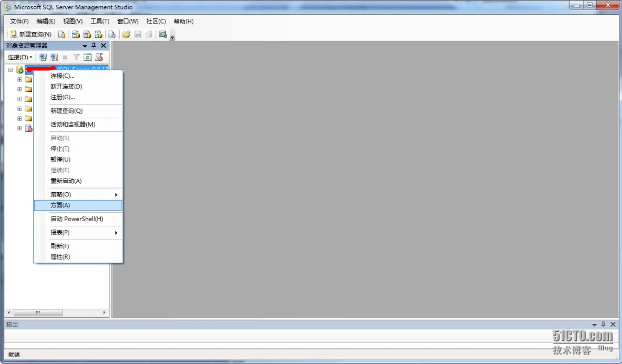Choose 启动 PowerShell(H) in the context menu
Viewport: 622px width, 364px height.
click(78, 219)
